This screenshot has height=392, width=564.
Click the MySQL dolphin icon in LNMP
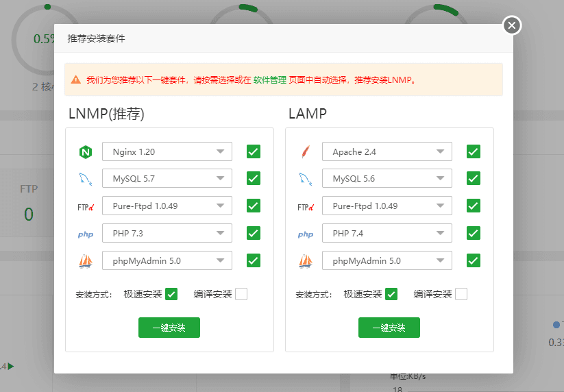[x=86, y=179]
